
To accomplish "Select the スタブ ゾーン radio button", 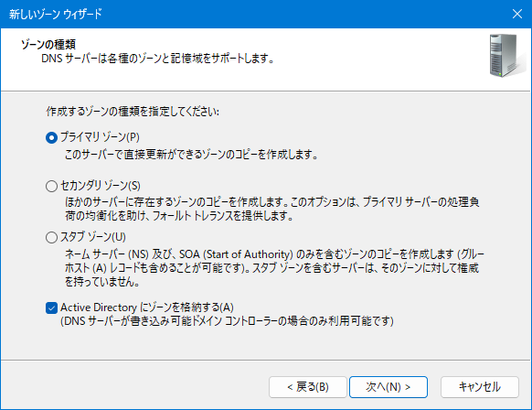I will coord(51,237).
